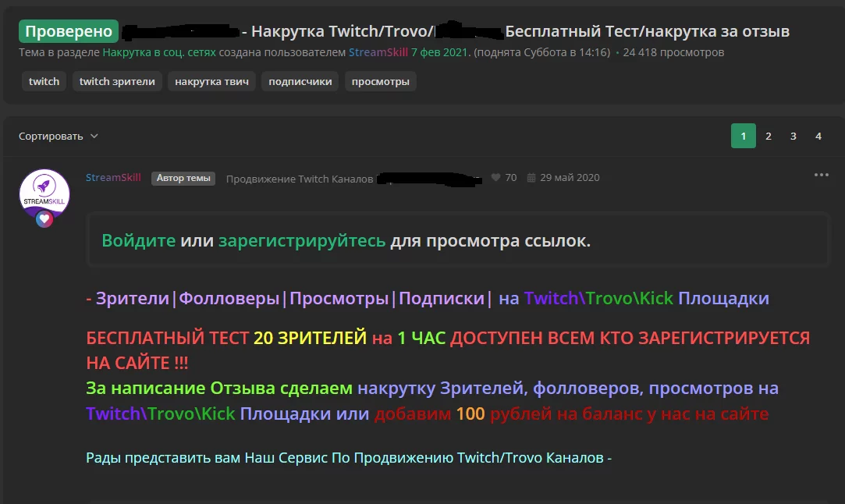Click the heart badge under StreamSkill avatar
Screen dimensions: 845x504
(x=44, y=219)
